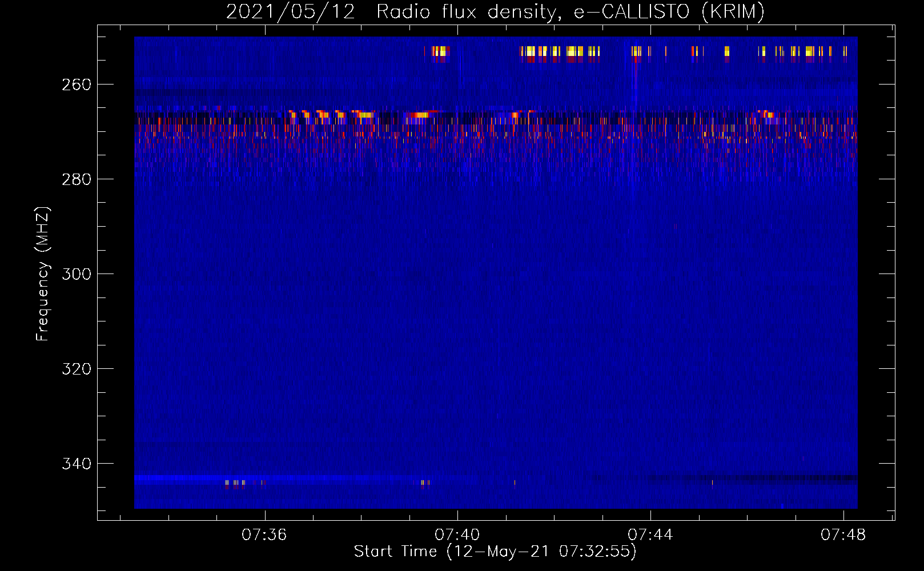
Task: Click the 'Start Time (12-May-21 07:32:55)' axis label
Action: (495, 552)
